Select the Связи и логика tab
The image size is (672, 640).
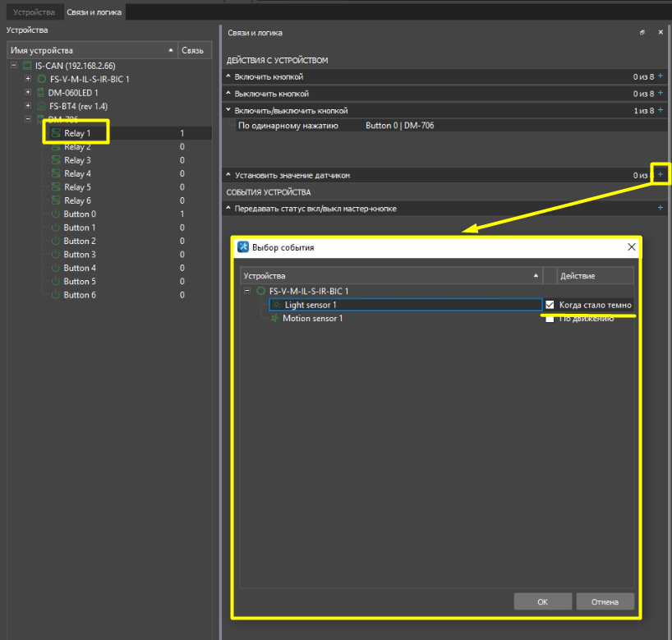(x=95, y=12)
